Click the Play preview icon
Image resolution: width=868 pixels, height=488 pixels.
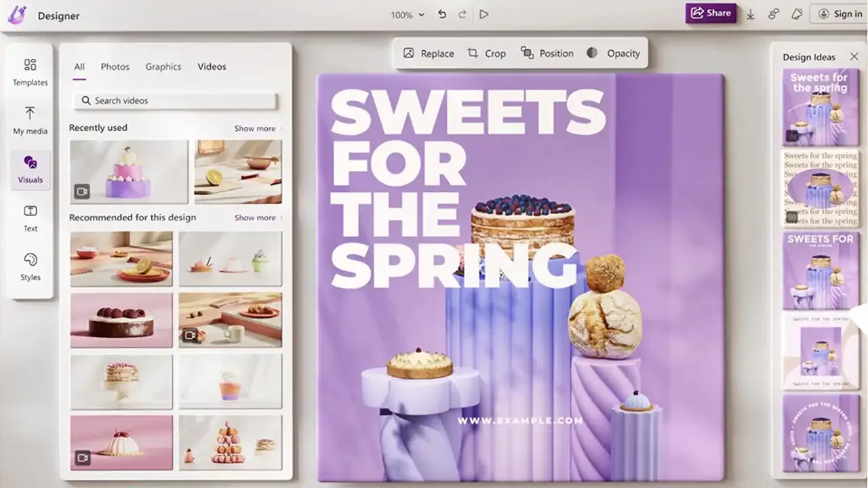click(x=484, y=14)
